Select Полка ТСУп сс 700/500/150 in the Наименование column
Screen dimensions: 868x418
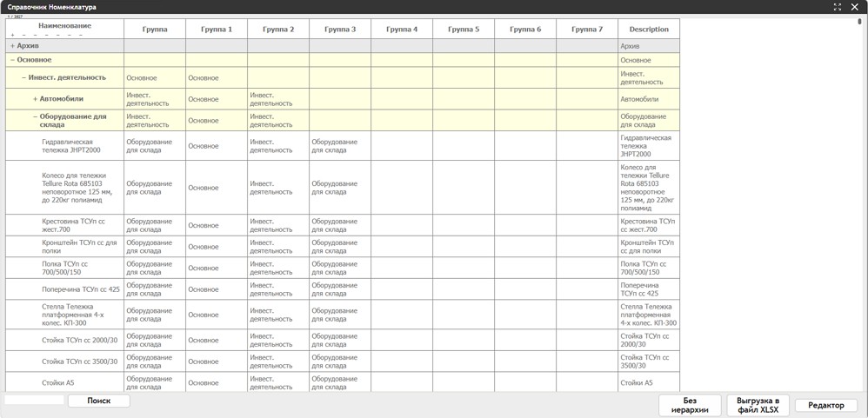click(x=64, y=269)
